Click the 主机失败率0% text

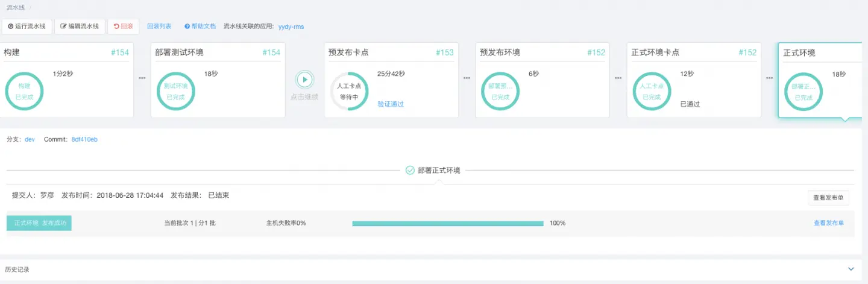(286, 223)
